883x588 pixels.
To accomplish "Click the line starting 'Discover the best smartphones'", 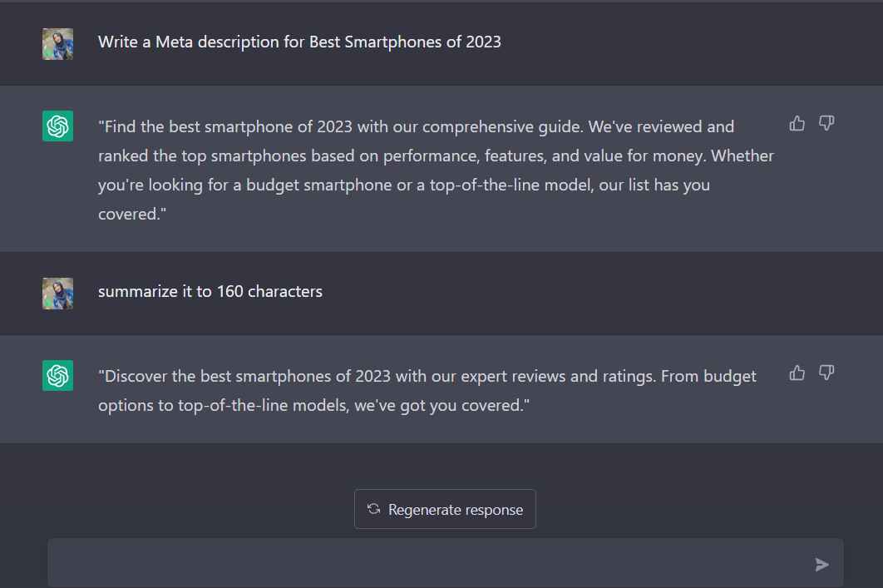I will [x=427, y=377].
